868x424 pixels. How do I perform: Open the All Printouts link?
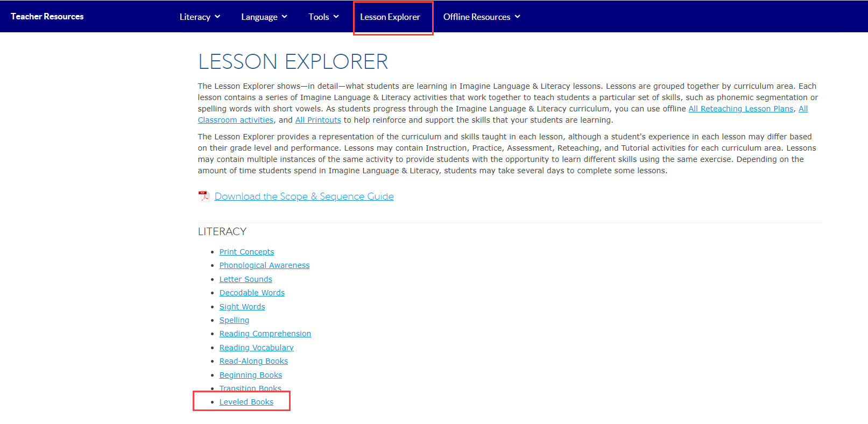click(318, 120)
